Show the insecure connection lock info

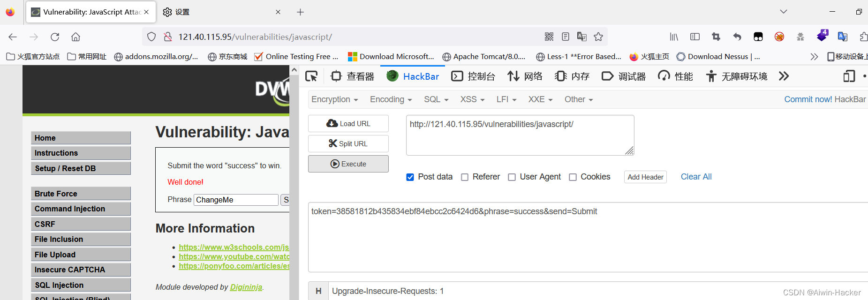[x=167, y=37]
